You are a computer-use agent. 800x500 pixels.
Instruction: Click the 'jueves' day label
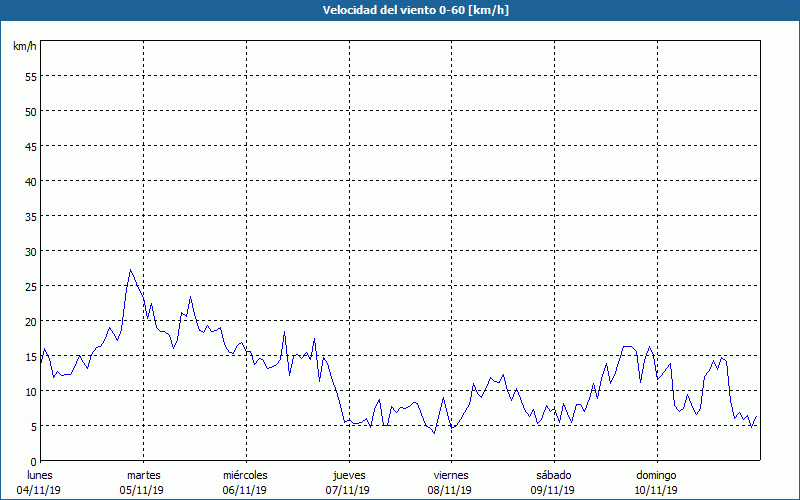coord(349,475)
